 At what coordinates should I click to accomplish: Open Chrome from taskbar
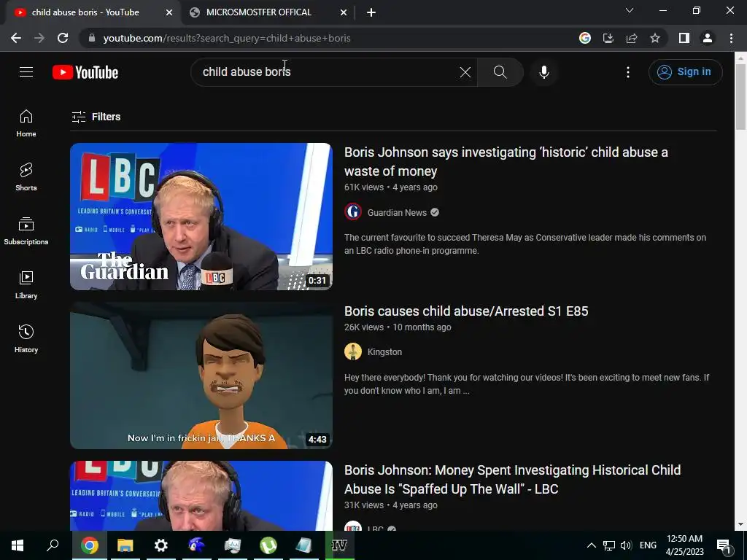point(90,545)
